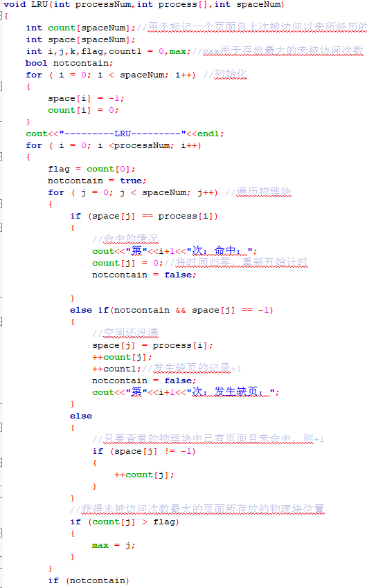Collapse the LRU function body fold marker

click(1, 16)
